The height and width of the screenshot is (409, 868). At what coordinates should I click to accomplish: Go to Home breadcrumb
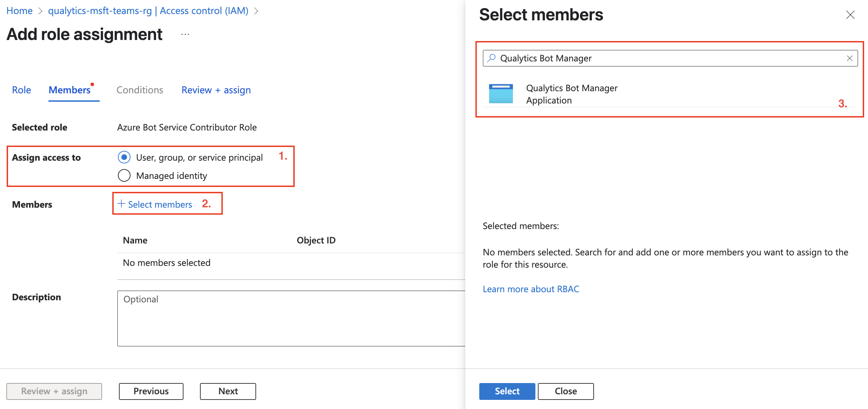coord(20,11)
